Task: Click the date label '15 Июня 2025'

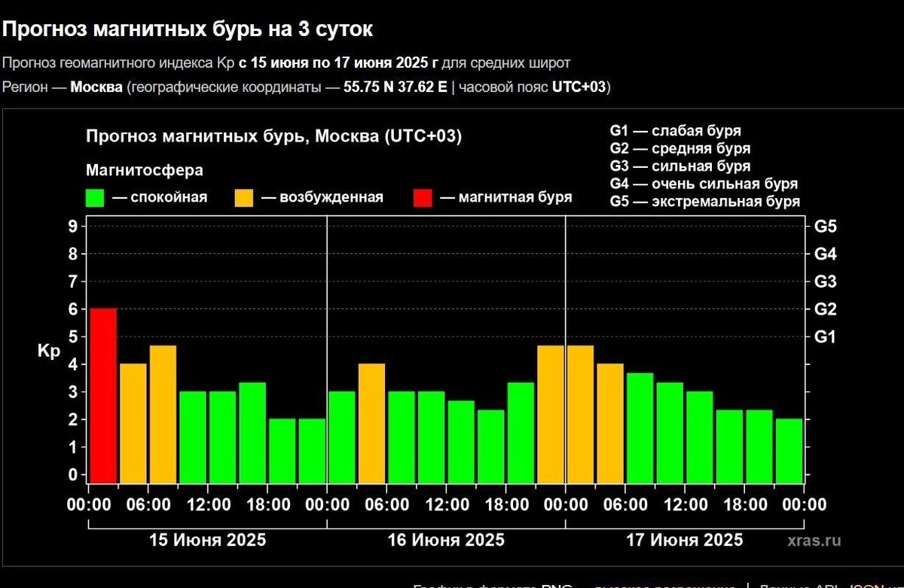Action: point(207,540)
